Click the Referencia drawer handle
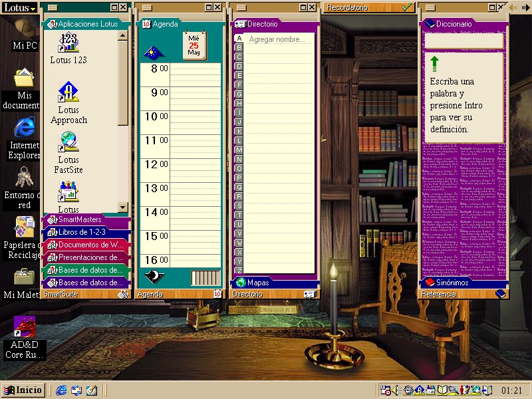Image resolution: width=532 pixels, height=399 pixels. click(x=464, y=294)
